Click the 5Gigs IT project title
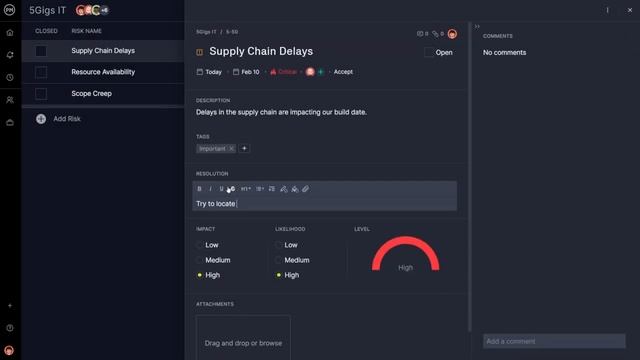Viewport: 640px width, 360px height. (x=47, y=10)
